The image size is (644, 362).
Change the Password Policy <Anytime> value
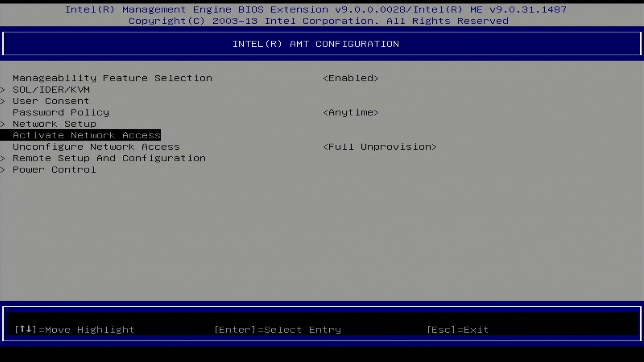[x=351, y=112]
